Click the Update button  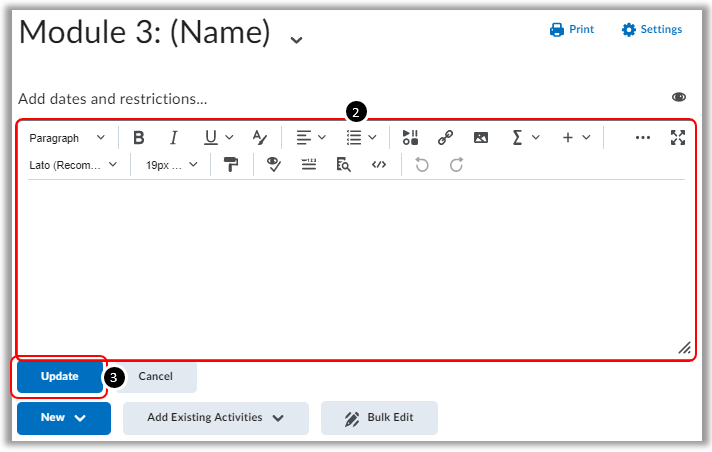pyautogui.click(x=59, y=377)
